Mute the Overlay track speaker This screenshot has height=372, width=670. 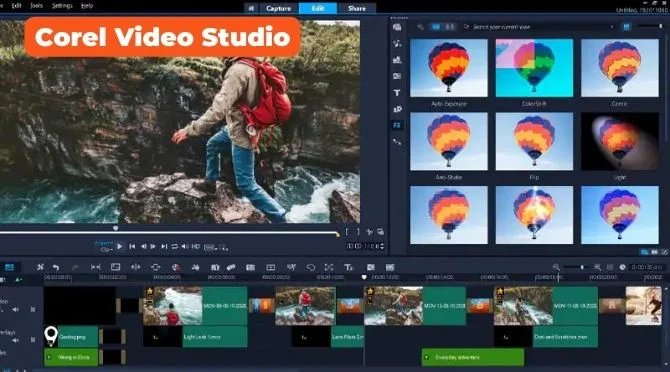(x=16, y=340)
